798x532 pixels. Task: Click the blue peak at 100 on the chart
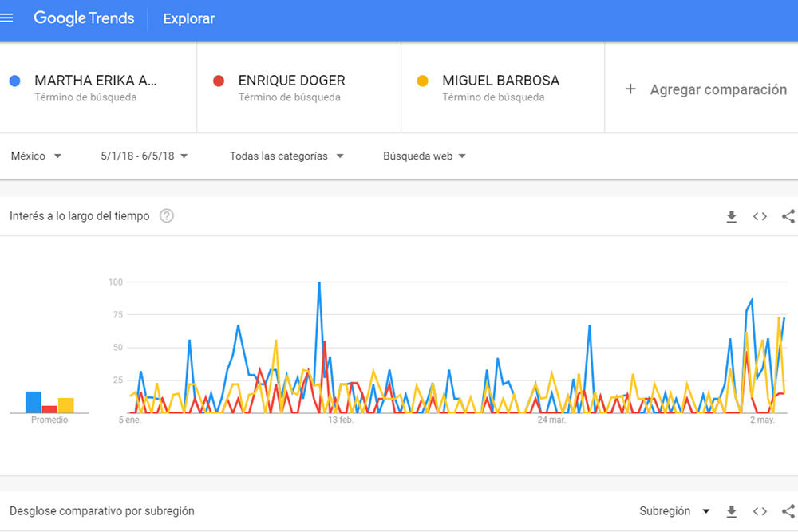(319, 283)
